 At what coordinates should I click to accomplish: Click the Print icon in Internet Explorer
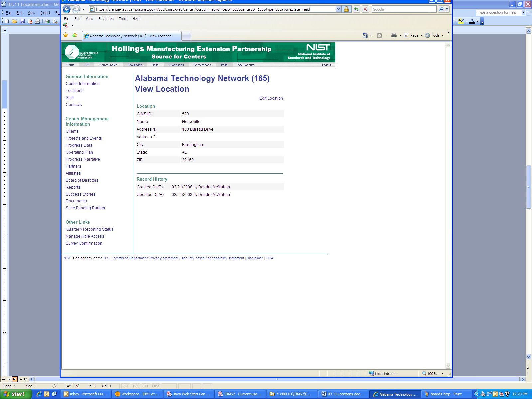tap(394, 35)
